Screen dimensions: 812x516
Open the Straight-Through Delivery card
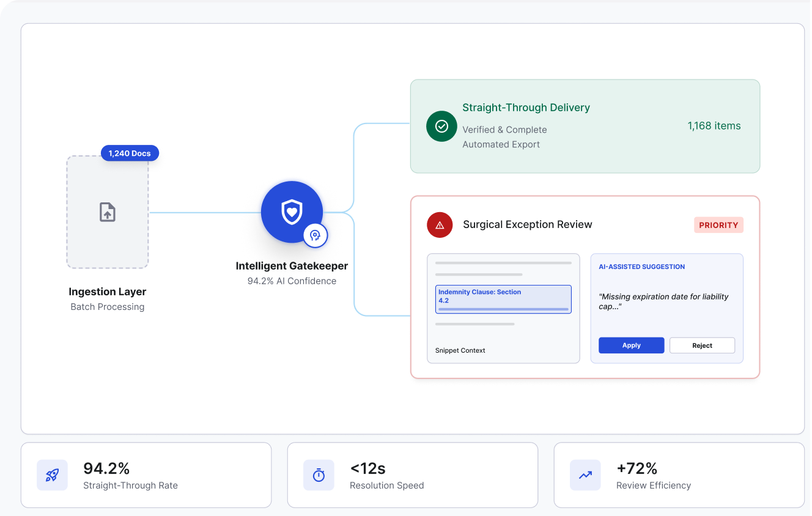[x=585, y=126]
